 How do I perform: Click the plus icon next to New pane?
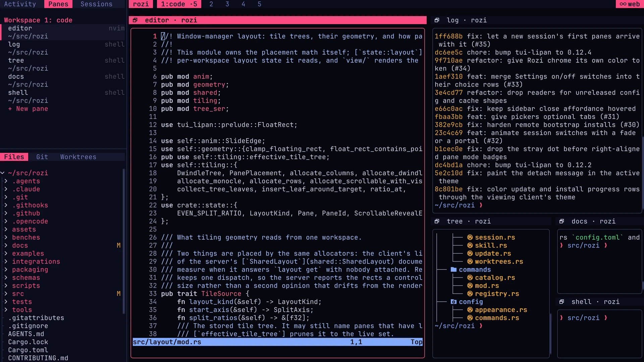pyautogui.click(x=10, y=109)
